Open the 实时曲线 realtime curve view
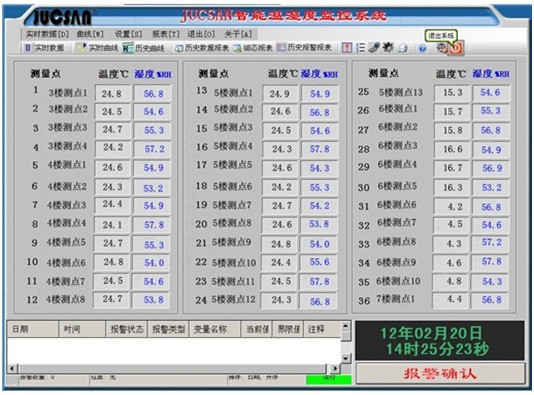 point(98,48)
